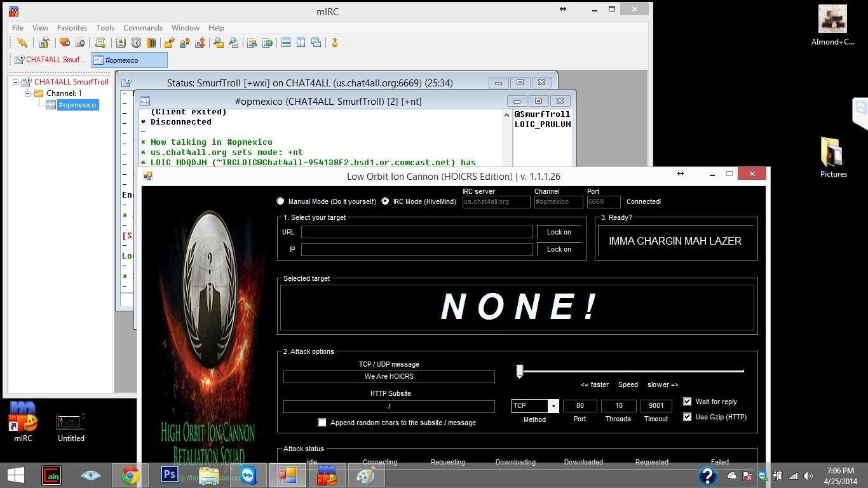
Task: Click Lock on next to the URL field
Action: (558, 232)
